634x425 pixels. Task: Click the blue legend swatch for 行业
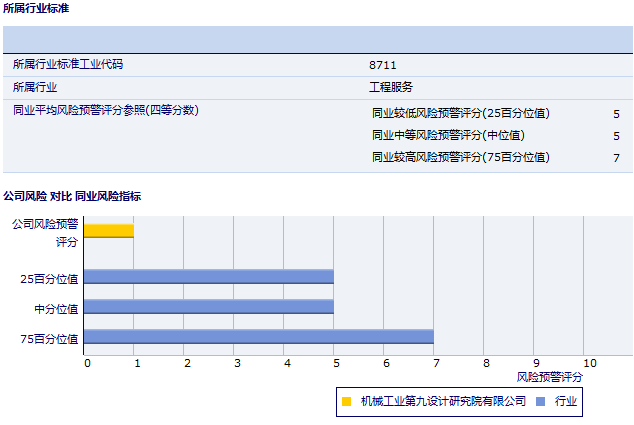pos(540,402)
